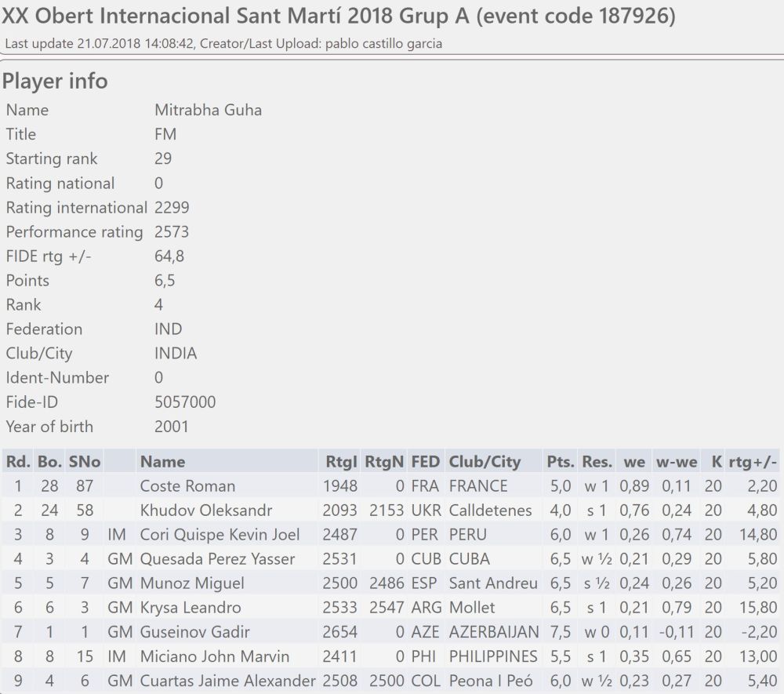
Task: Select Cori Quispe Kevin Joel entry
Action: point(220,535)
